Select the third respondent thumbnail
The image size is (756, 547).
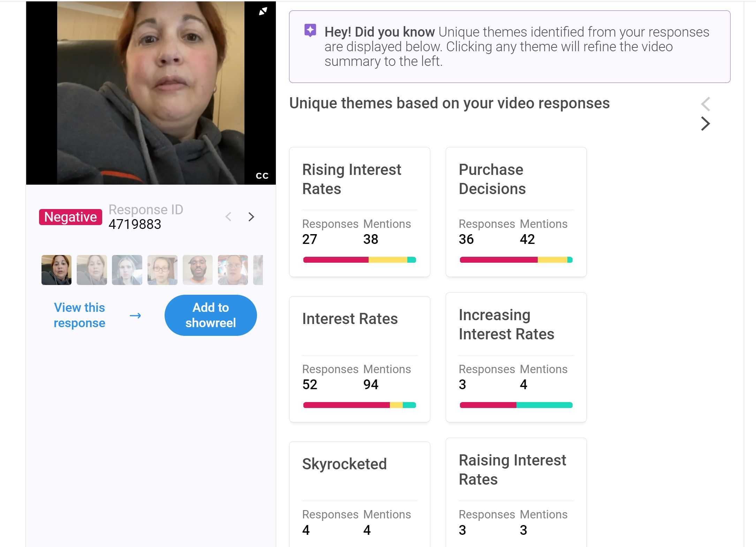click(127, 270)
